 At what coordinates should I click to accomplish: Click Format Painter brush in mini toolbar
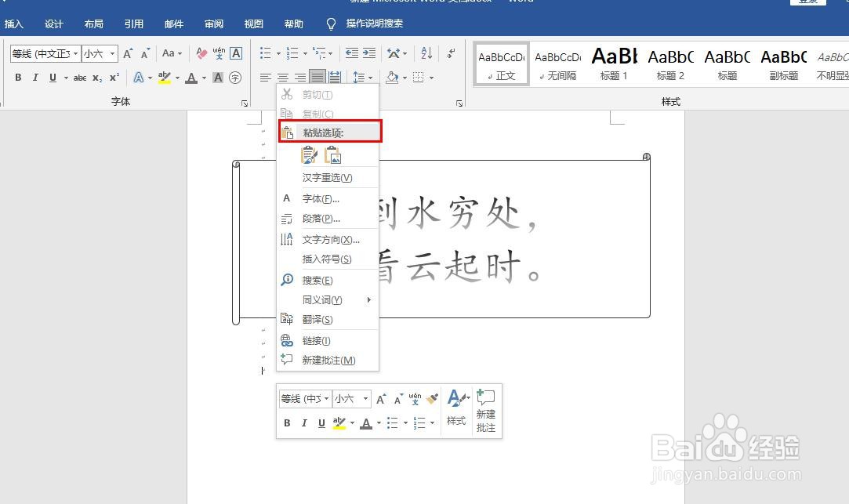(x=432, y=399)
